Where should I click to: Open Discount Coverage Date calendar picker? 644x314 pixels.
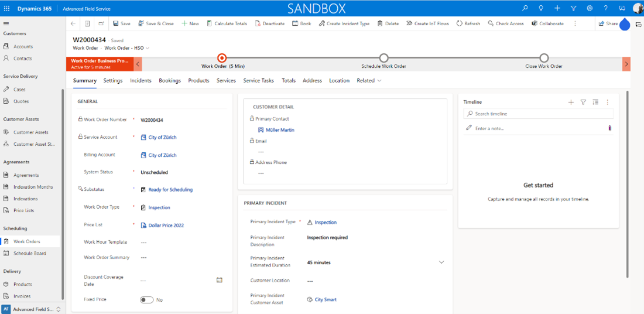[x=220, y=280]
